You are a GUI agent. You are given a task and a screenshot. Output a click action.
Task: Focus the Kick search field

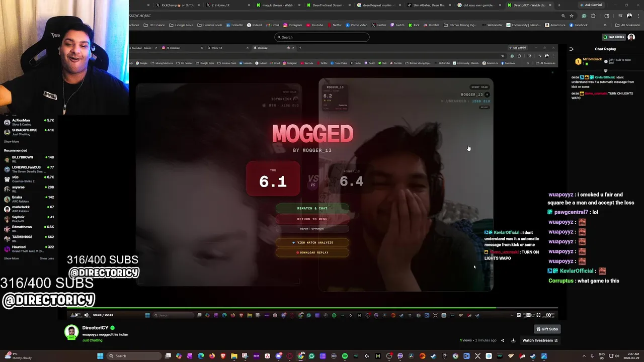click(322, 37)
